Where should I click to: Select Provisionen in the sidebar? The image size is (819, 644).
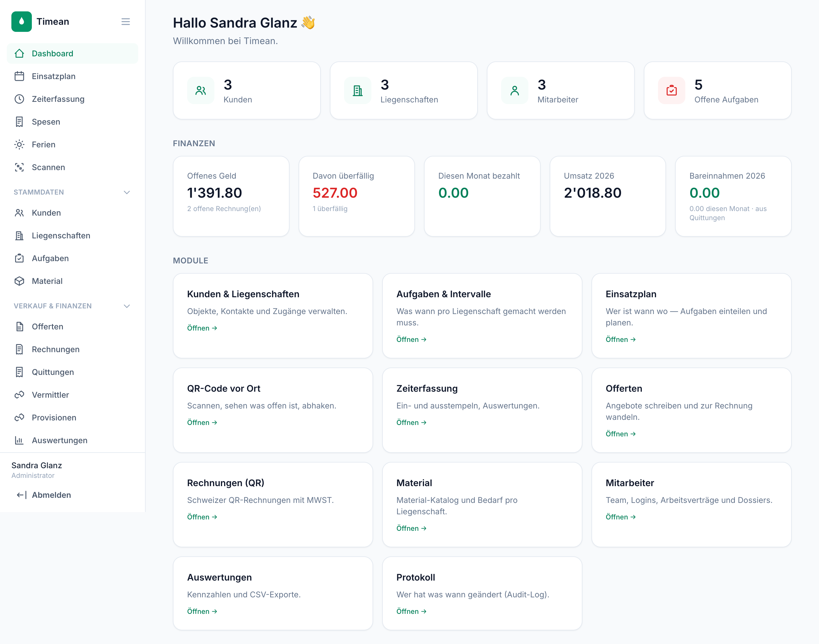[x=72, y=417]
